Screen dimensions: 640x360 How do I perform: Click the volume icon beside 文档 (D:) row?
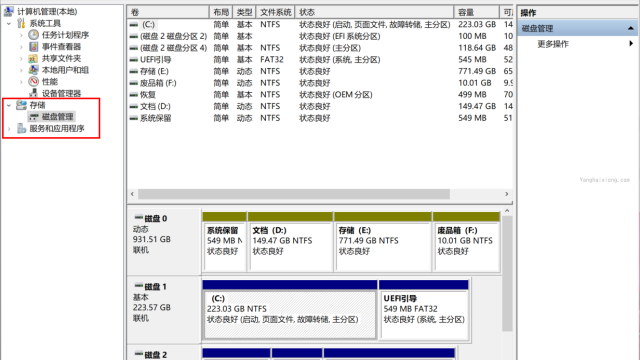pos(133,107)
